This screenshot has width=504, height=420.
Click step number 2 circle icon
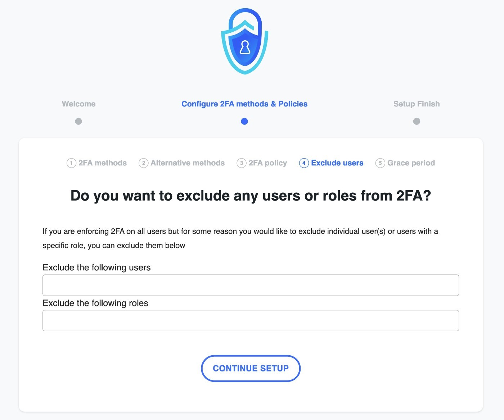click(144, 163)
